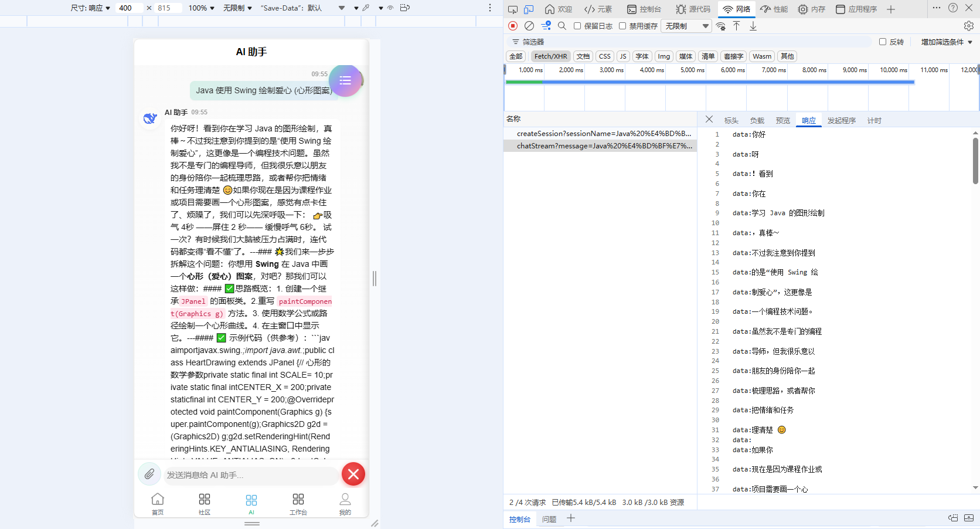Screen dimensions: 980x529
Task: Select createSession request row
Action: 600,134
